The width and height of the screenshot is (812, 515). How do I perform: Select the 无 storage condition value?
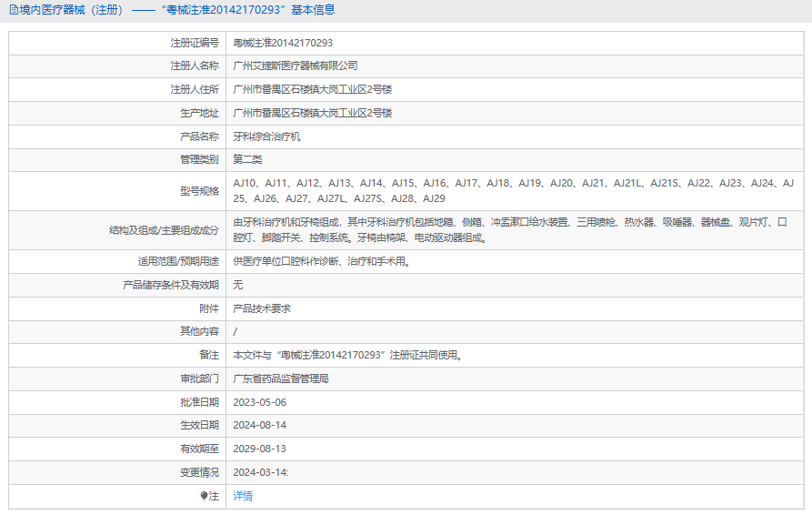pyautogui.click(x=237, y=285)
